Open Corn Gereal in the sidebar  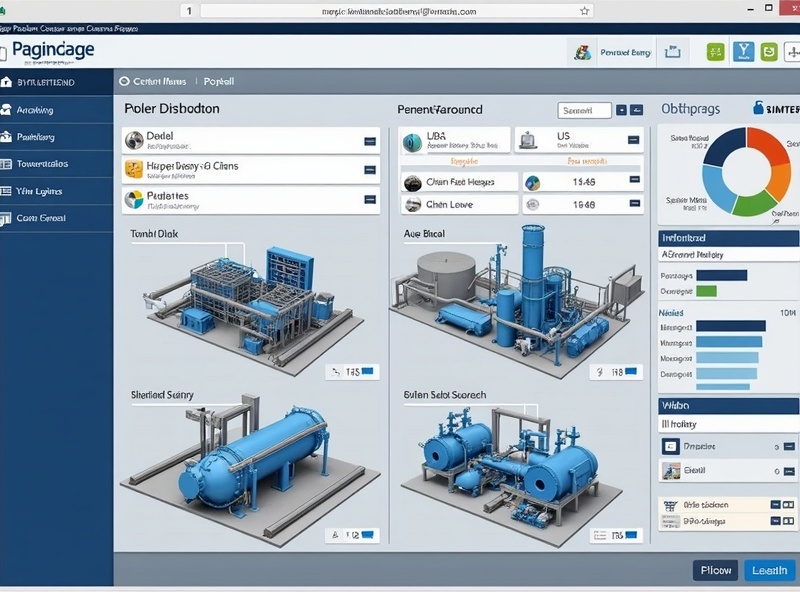[x=57, y=218]
